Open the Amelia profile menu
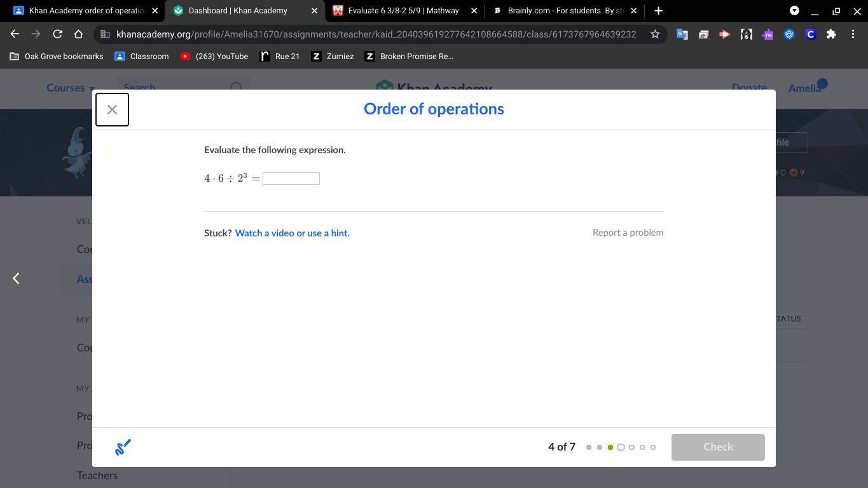Screen dimensions: 868x488 click(804, 88)
